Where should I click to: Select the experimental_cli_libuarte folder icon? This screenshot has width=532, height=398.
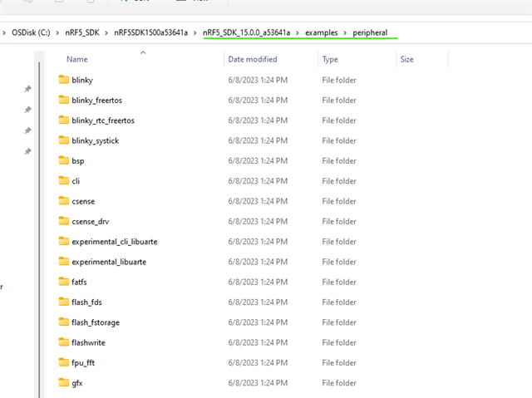(x=63, y=241)
